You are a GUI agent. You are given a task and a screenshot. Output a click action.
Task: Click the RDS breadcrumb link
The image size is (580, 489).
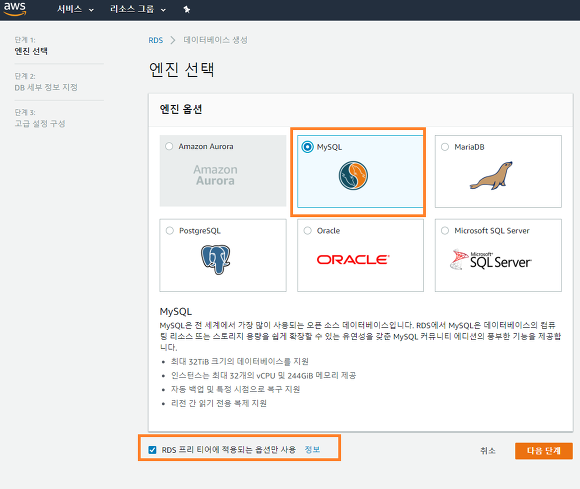tap(156, 40)
